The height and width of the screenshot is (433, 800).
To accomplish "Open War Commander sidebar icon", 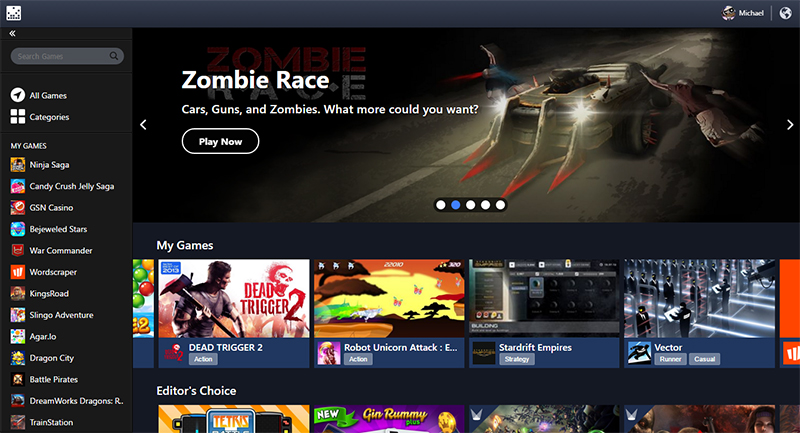I will [x=18, y=251].
